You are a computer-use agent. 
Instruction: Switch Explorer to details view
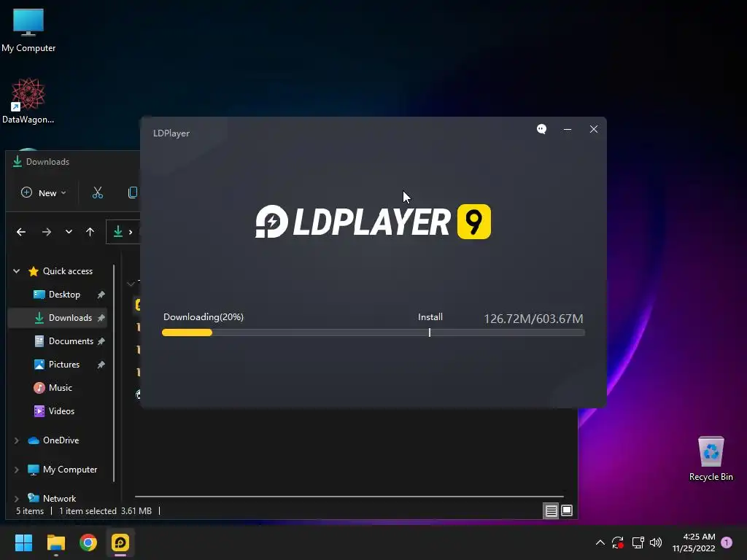pos(551,511)
